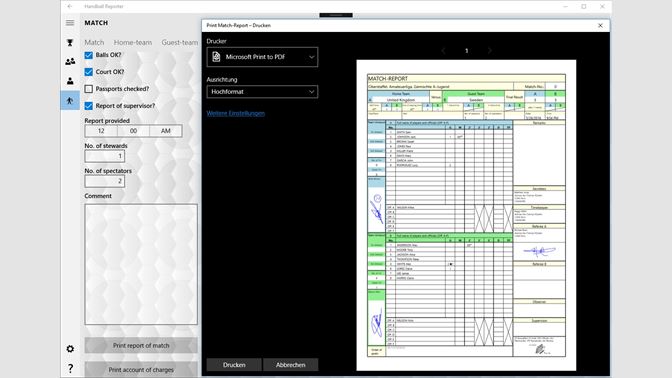
Task: Expand the Drucker printer dropdown
Action: click(x=262, y=57)
